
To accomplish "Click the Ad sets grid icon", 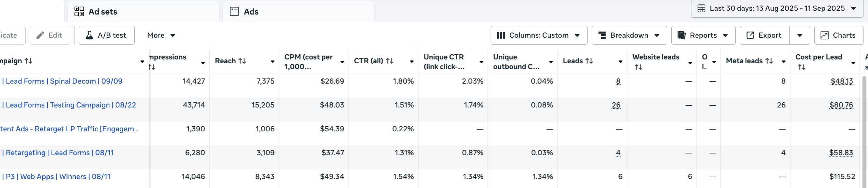I will [79, 12].
